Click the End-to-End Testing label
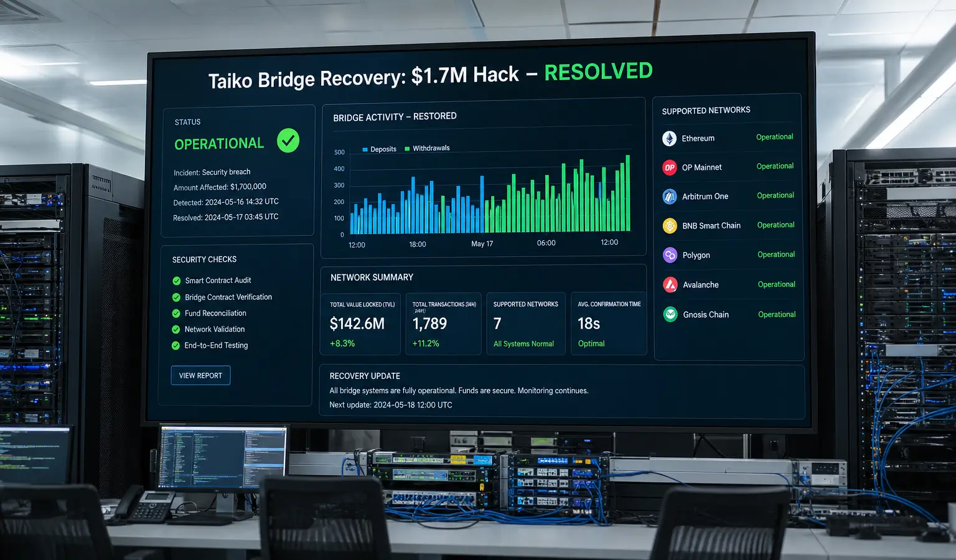 216,345
